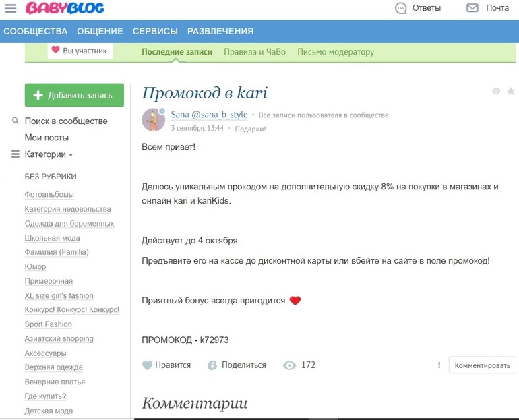Open Конкурс! Конкурс! Конкурс! category

click(x=72, y=310)
